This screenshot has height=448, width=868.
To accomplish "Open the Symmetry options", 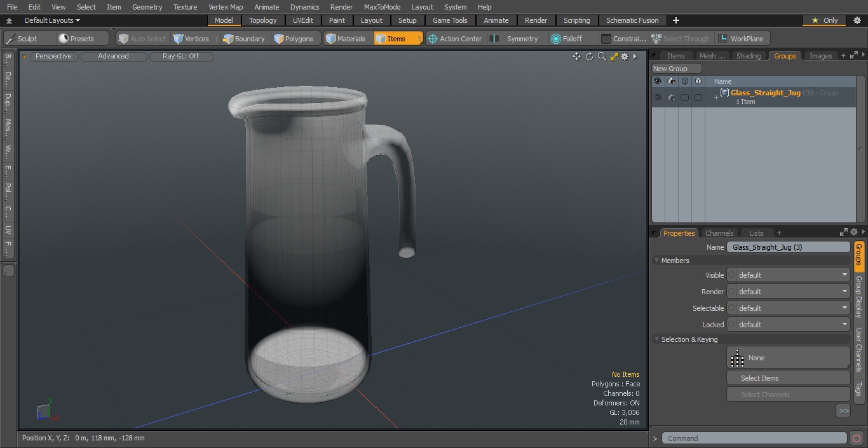I will coord(517,39).
